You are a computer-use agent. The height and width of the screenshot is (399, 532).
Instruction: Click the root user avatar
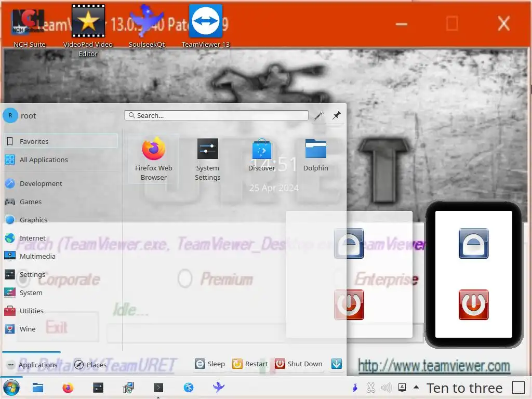pyautogui.click(x=10, y=115)
